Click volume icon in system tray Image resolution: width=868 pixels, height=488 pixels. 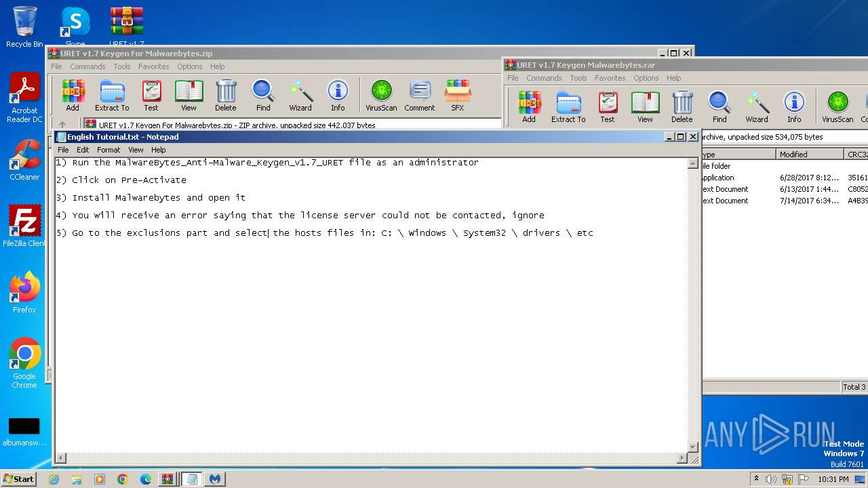point(770,479)
